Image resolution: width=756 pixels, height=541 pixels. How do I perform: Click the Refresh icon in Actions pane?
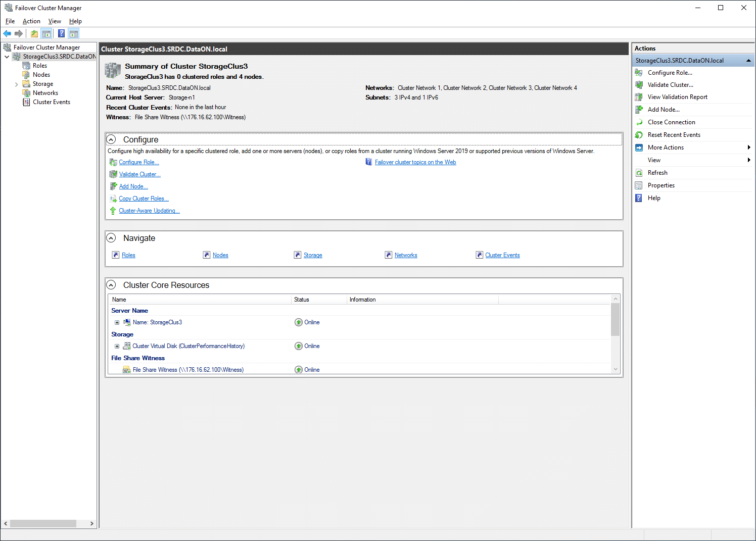pyautogui.click(x=639, y=173)
